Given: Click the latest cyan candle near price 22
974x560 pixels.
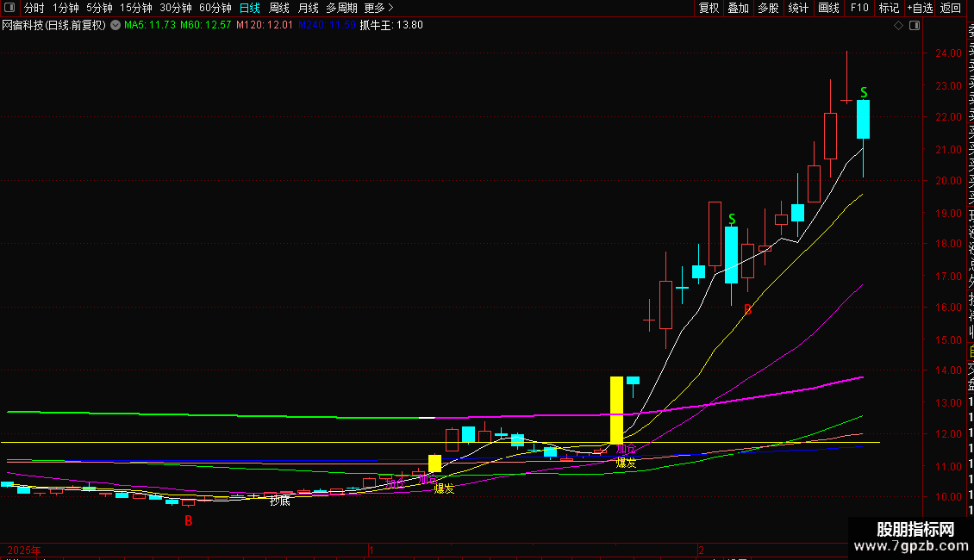Looking at the screenshot, I should click(864, 119).
